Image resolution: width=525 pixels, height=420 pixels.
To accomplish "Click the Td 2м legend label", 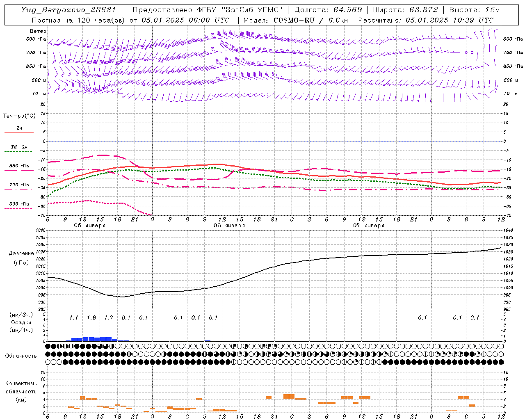I will [19, 147].
